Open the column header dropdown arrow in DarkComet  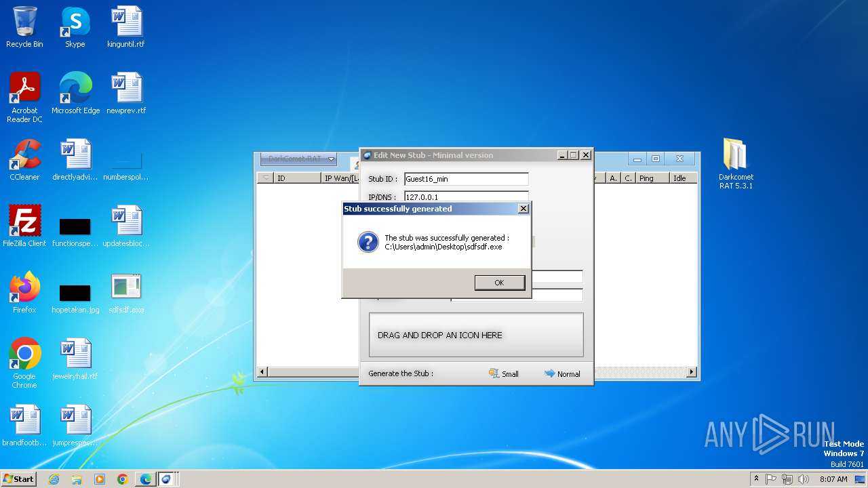[x=265, y=178]
